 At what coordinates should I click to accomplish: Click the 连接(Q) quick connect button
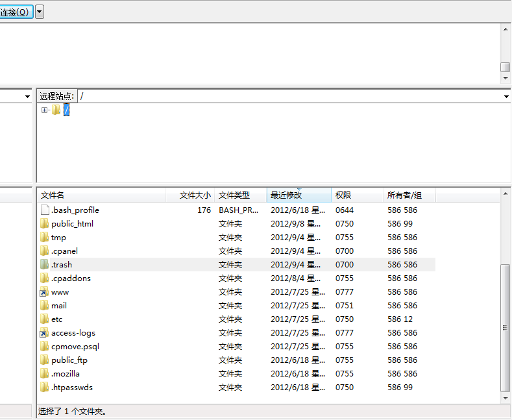(16, 12)
